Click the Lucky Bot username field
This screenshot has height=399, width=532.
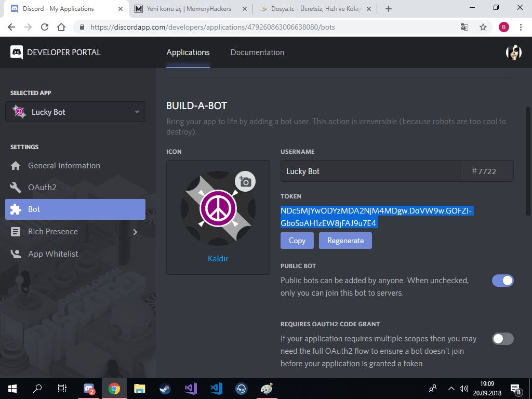tap(371, 171)
